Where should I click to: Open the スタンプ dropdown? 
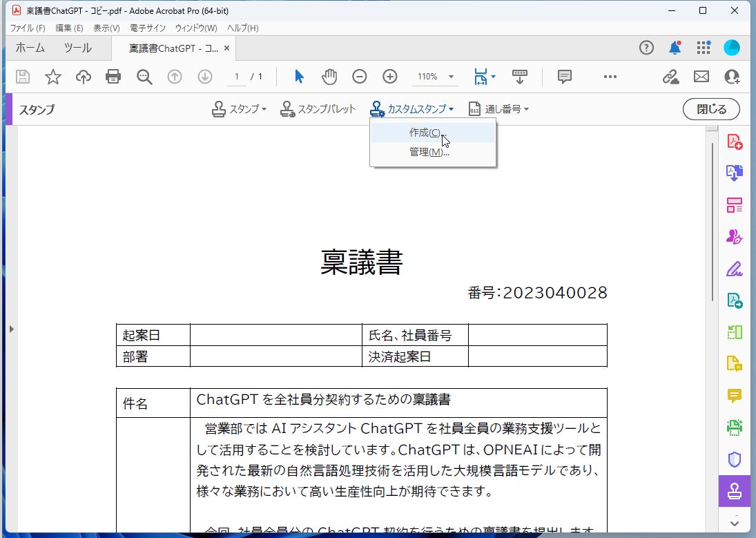[239, 109]
